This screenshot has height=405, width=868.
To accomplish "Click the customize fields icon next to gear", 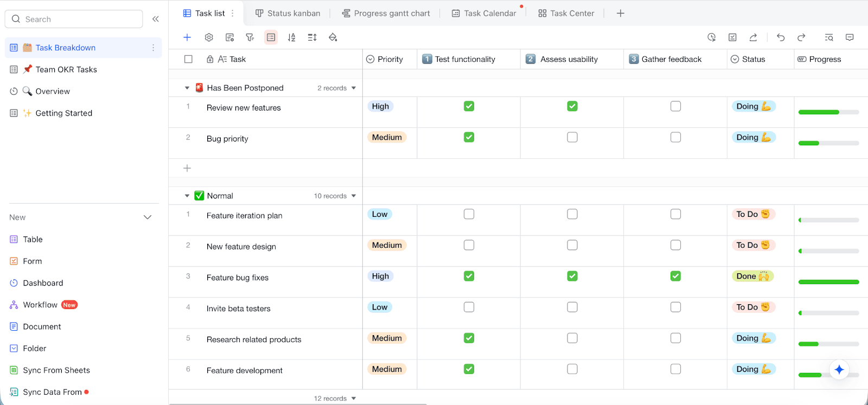I will pos(229,37).
